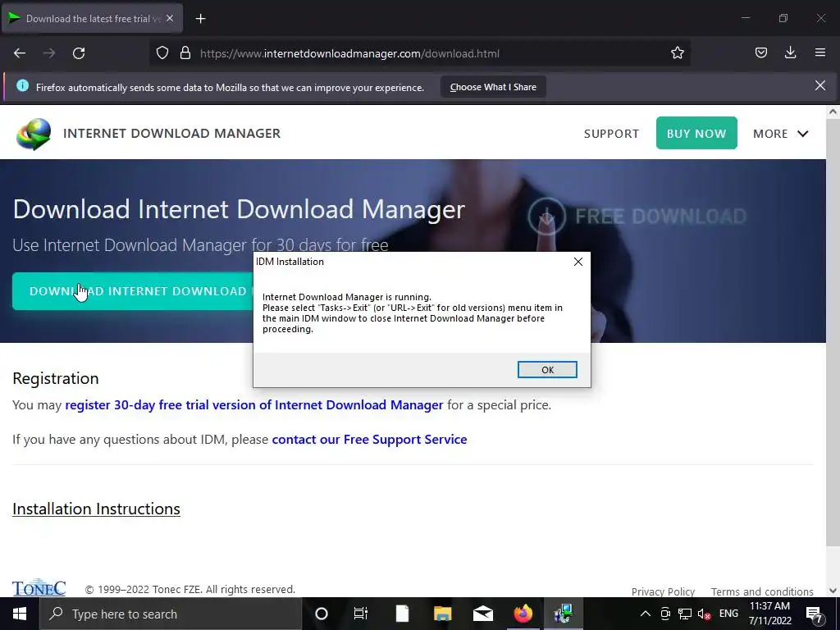840x630 pixels.
Task: Click the BUY NOW button
Action: click(x=696, y=133)
